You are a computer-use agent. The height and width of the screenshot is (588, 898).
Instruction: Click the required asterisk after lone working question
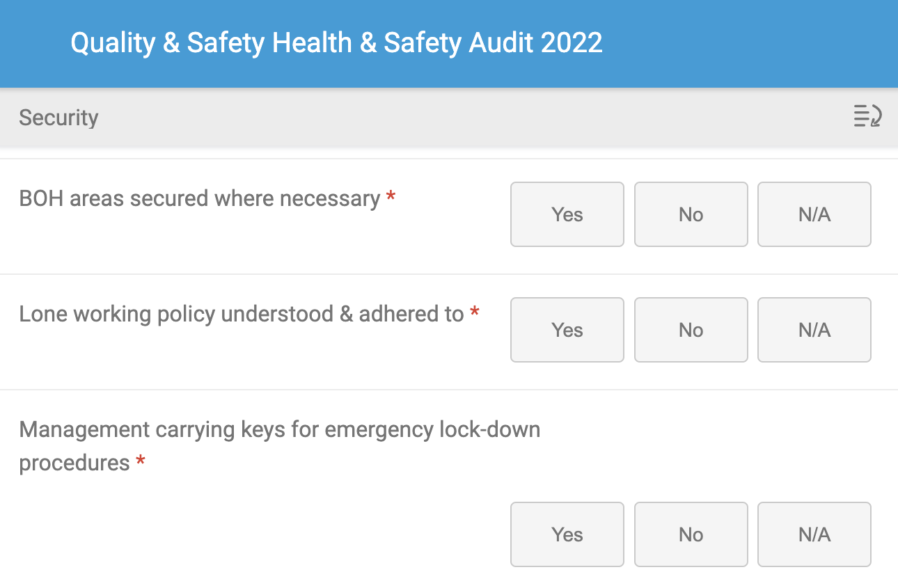point(474,312)
